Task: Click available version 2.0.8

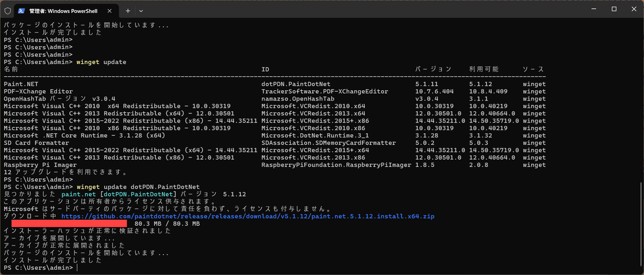Action: pyautogui.click(x=478, y=165)
